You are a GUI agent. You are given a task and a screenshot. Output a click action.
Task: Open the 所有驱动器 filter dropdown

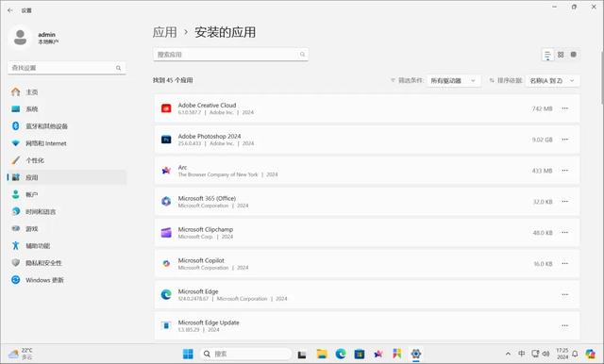(453, 80)
